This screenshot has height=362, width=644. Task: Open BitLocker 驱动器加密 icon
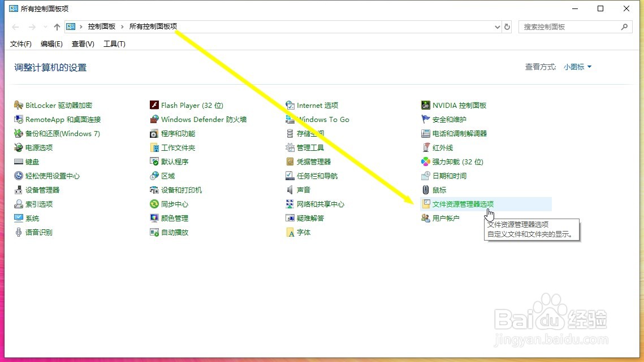(x=19, y=105)
